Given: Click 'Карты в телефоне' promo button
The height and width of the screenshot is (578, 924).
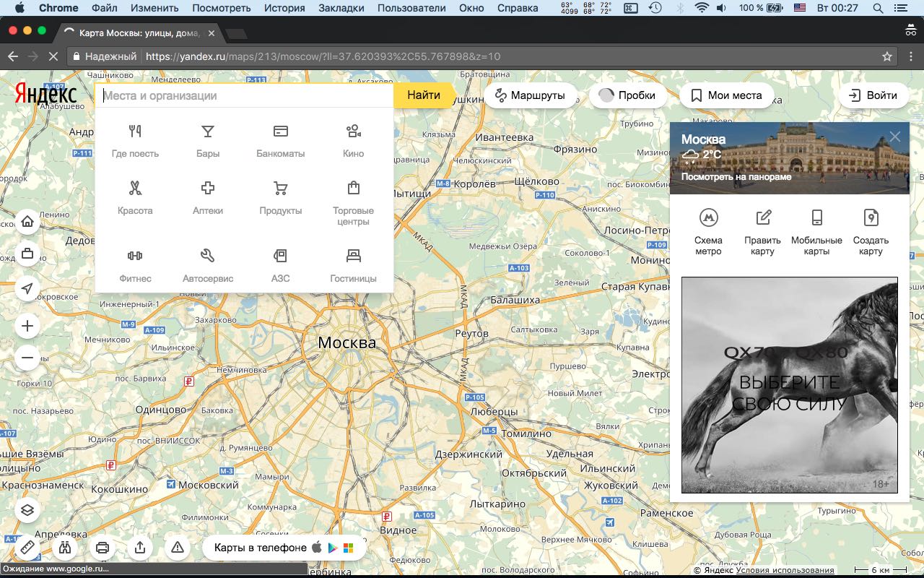Looking at the screenshot, I should 284,548.
